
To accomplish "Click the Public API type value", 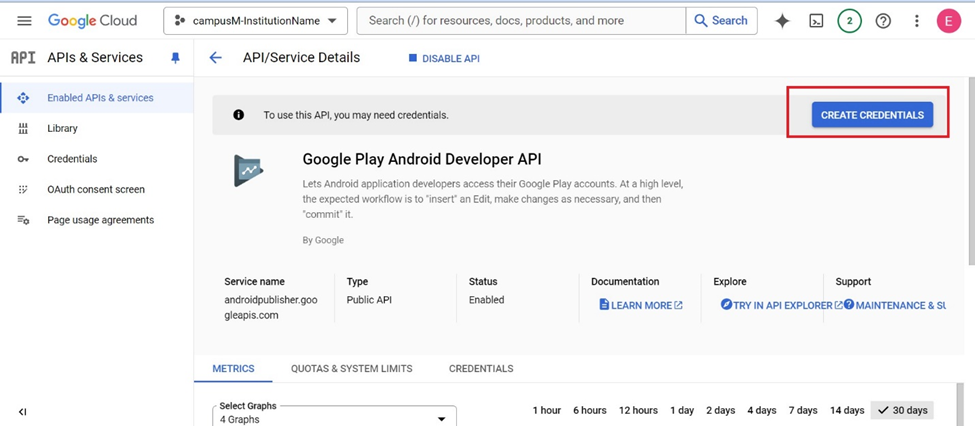I will point(369,300).
